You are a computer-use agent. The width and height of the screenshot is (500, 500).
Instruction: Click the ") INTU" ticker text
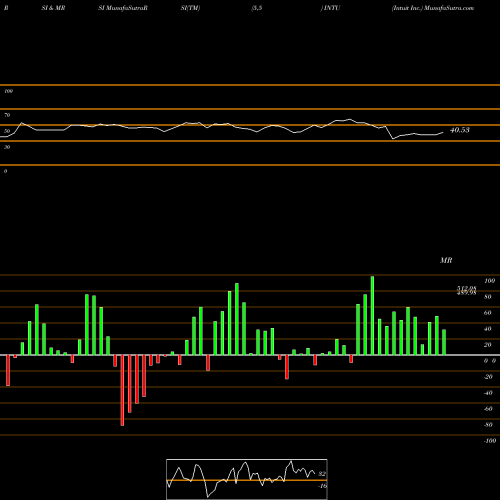(x=330, y=8)
